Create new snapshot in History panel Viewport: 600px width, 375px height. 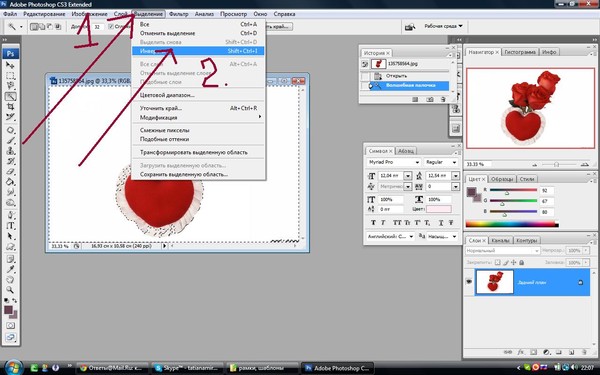click(x=430, y=99)
